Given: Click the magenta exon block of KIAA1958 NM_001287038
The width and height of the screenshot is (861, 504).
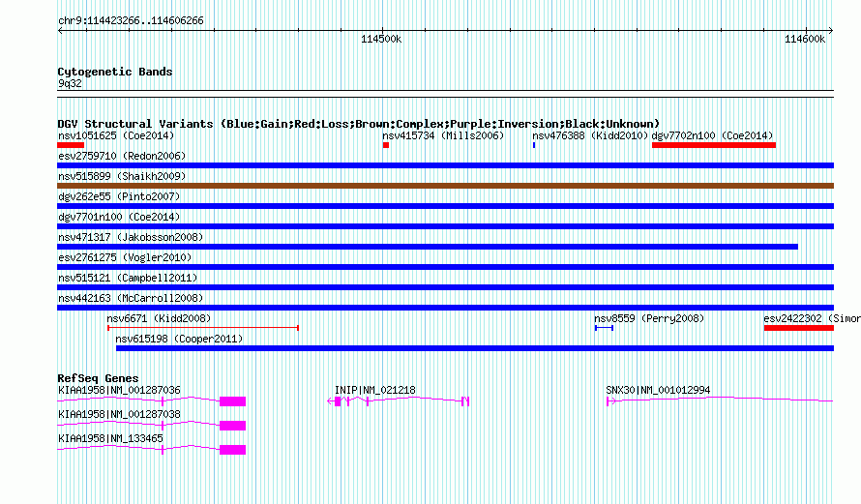Looking at the screenshot, I should pos(233,426).
